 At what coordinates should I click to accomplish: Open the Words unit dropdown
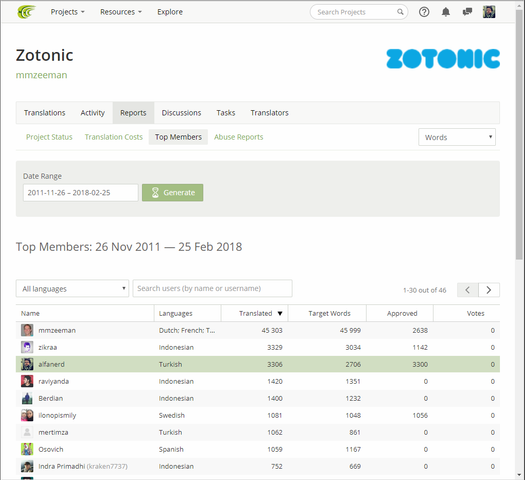tap(457, 137)
